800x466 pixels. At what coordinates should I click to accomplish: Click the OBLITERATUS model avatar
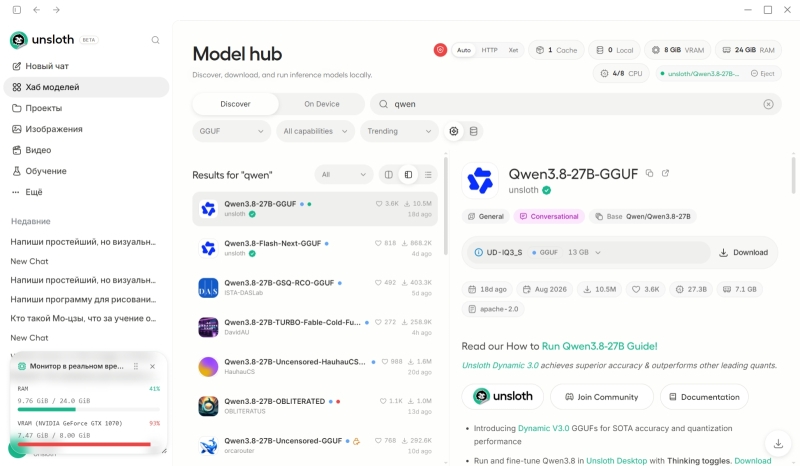pos(208,406)
